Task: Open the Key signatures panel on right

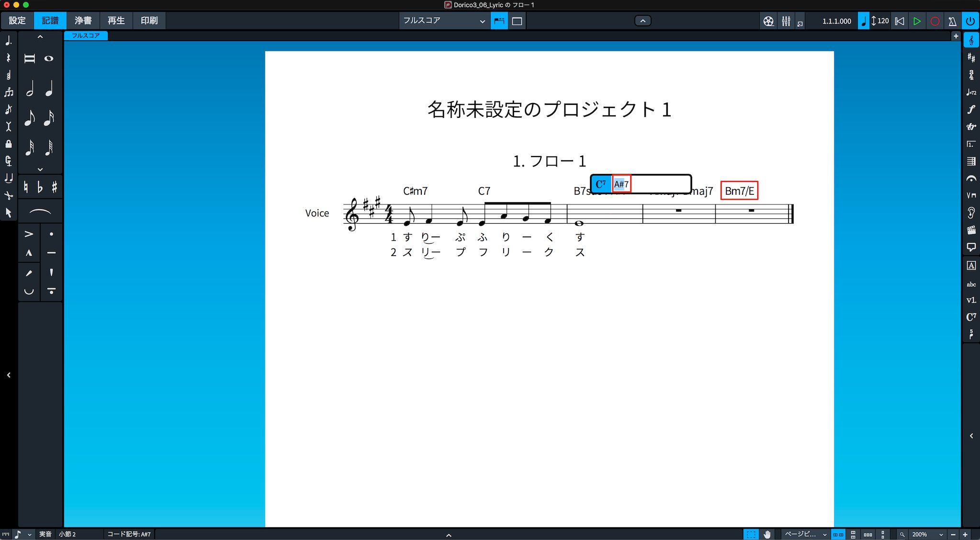Action: 971,58
